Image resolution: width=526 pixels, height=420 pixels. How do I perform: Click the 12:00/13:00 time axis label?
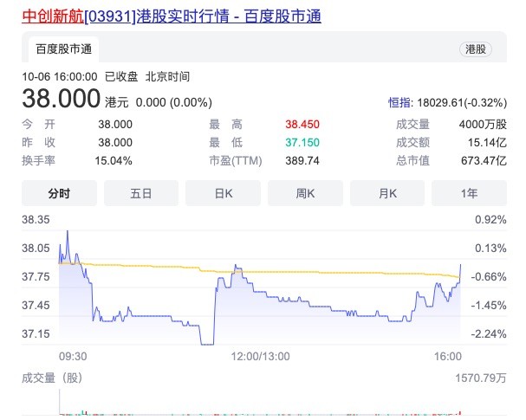coord(260,356)
